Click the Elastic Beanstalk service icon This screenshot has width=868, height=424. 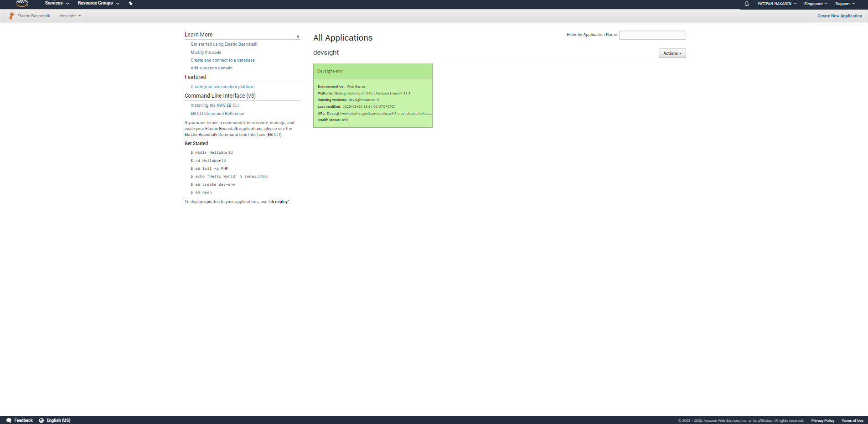pos(10,16)
